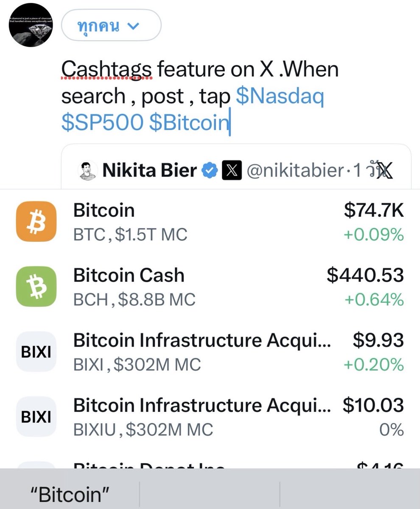Tap the Nikita Bier name in the quoted post

click(x=150, y=171)
